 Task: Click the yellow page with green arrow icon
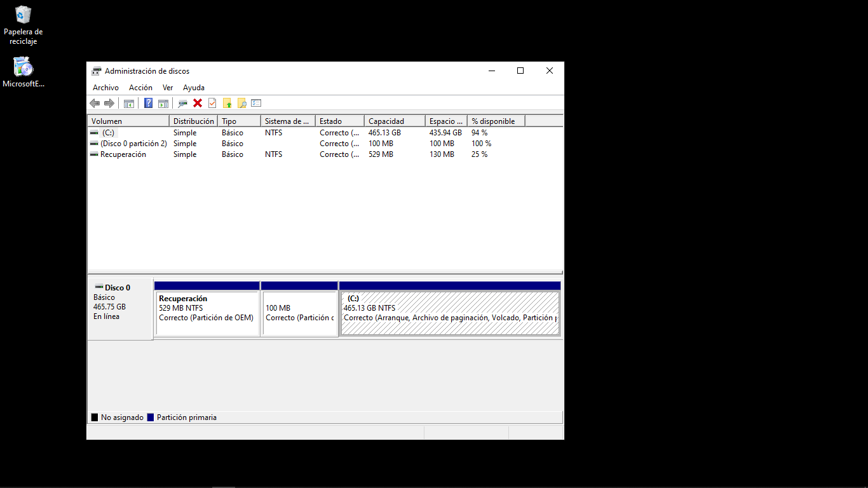point(227,103)
